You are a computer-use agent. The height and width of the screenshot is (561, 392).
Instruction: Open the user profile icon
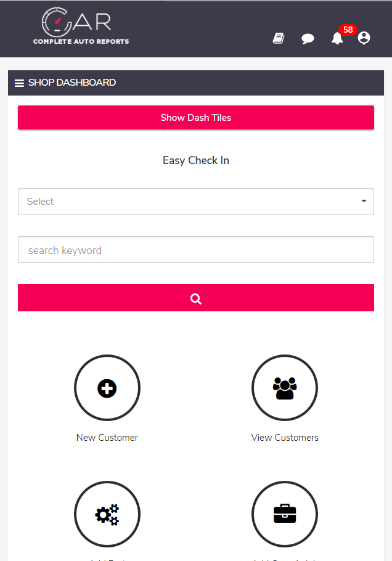(x=364, y=38)
